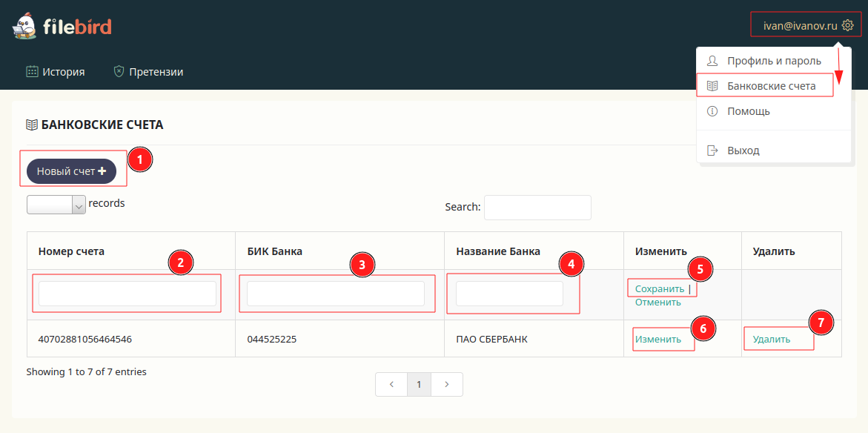Click Изменить for the Sberbank account

click(x=657, y=340)
